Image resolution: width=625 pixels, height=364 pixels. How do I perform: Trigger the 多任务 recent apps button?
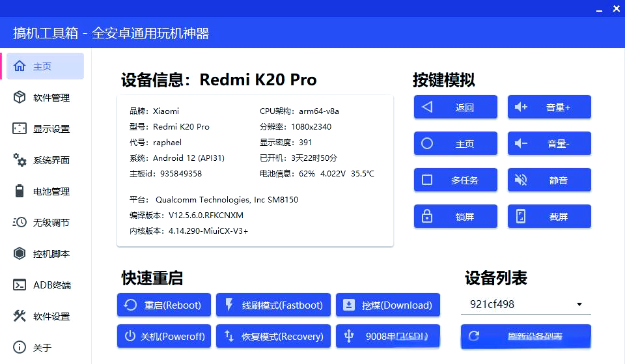(x=456, y=180)
